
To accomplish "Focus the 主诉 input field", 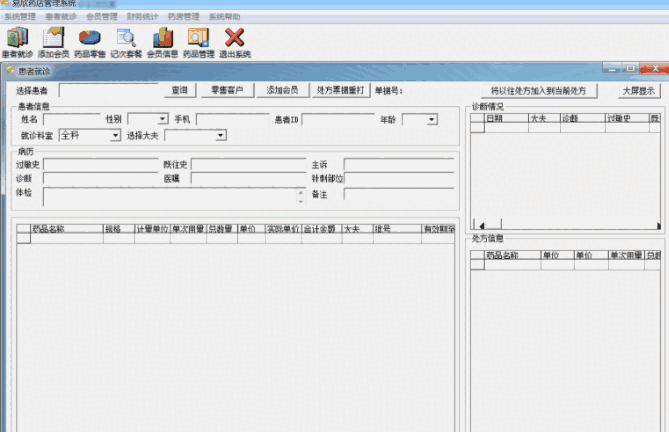I will pos(399,165).
